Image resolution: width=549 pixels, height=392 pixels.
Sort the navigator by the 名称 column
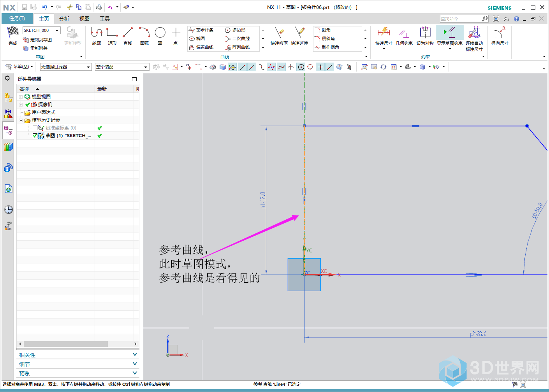click(x=56, y=89)
